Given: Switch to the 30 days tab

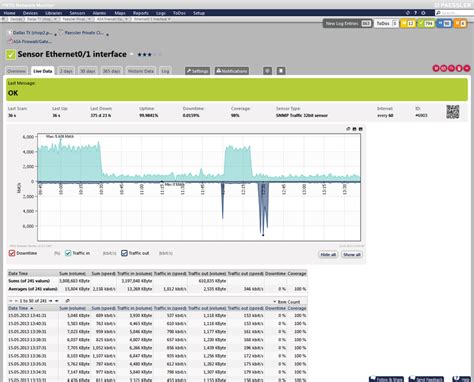Looking at the screenshot, I should click(88, 71).
